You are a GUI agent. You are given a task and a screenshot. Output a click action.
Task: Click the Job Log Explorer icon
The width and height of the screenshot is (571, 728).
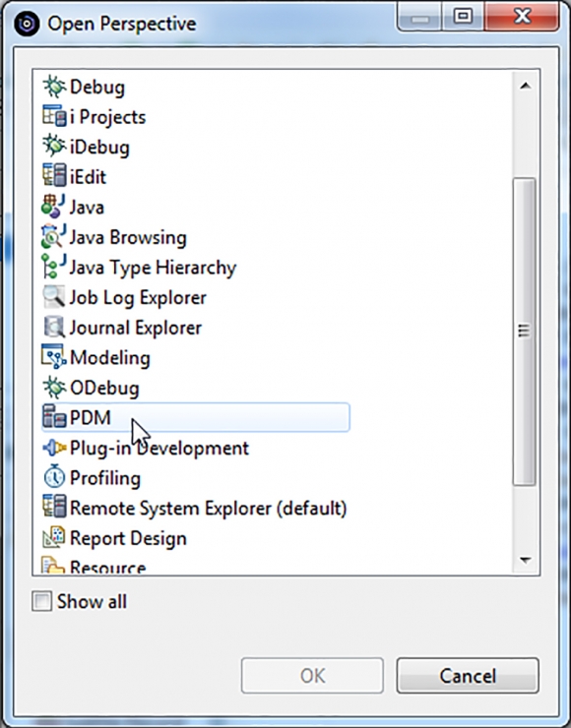coord(54,297)
